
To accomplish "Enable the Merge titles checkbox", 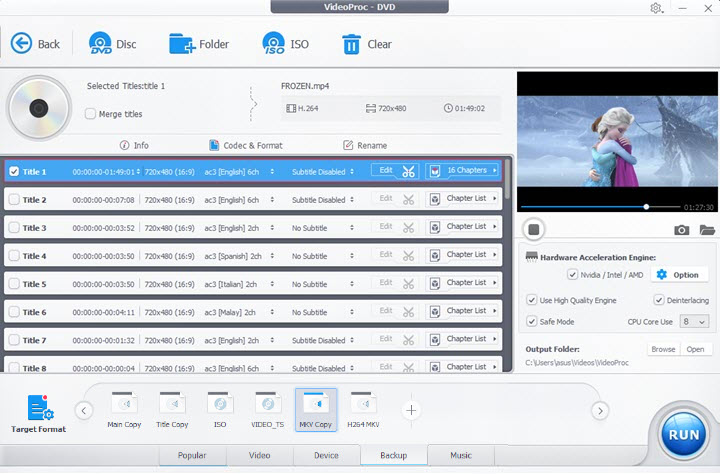I will click(91, 114).
